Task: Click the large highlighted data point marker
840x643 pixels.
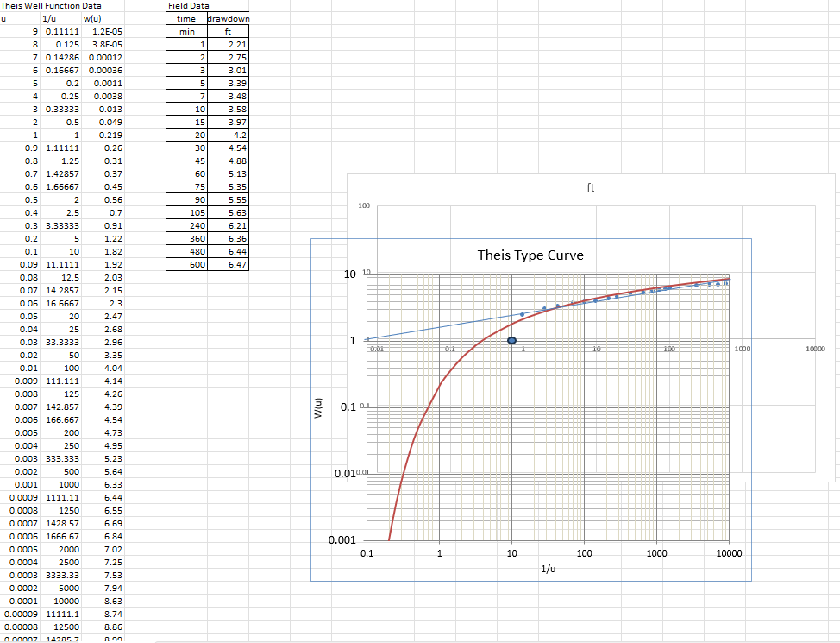Action: pos(511,340)
